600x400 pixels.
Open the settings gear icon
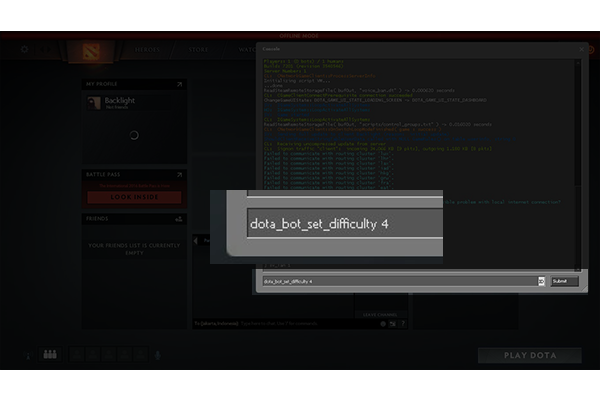(x=24, y=49)
